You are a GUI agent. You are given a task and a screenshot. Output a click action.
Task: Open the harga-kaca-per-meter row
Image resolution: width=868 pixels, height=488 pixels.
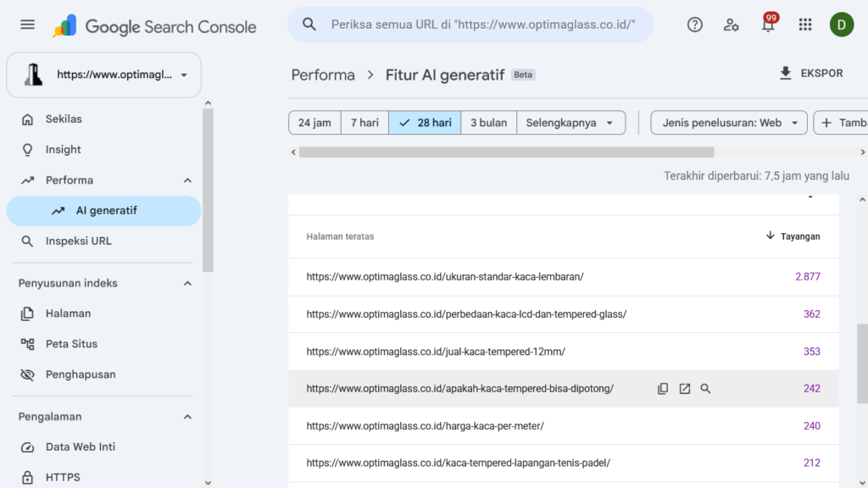[563, 426]
